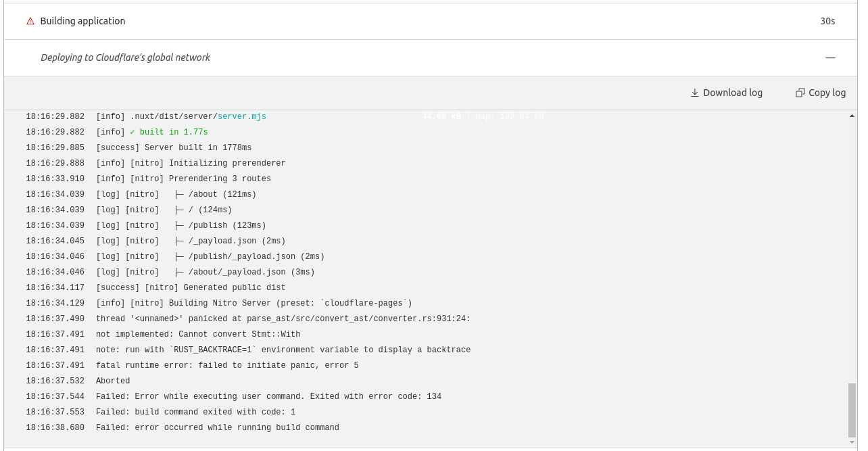Click the 'Server built in 1778ms' success line
The height and width of the screenshot is (451, 868).
174,148
